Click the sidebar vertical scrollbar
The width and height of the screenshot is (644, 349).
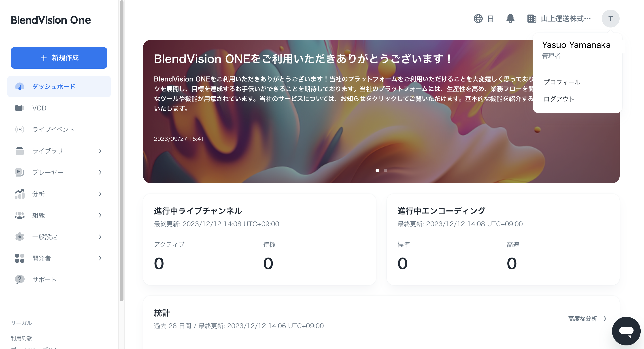122,150
